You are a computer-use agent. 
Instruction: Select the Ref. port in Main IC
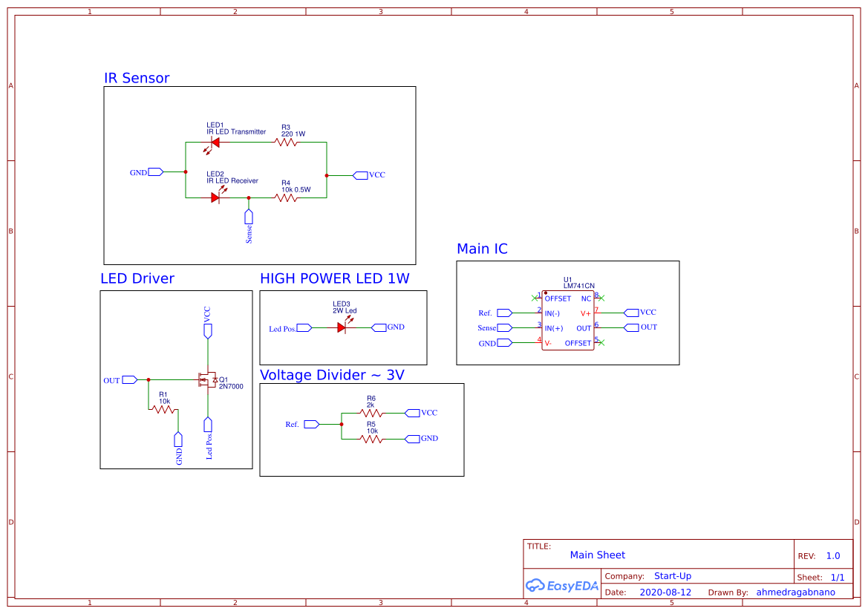[x=505, y=313]
